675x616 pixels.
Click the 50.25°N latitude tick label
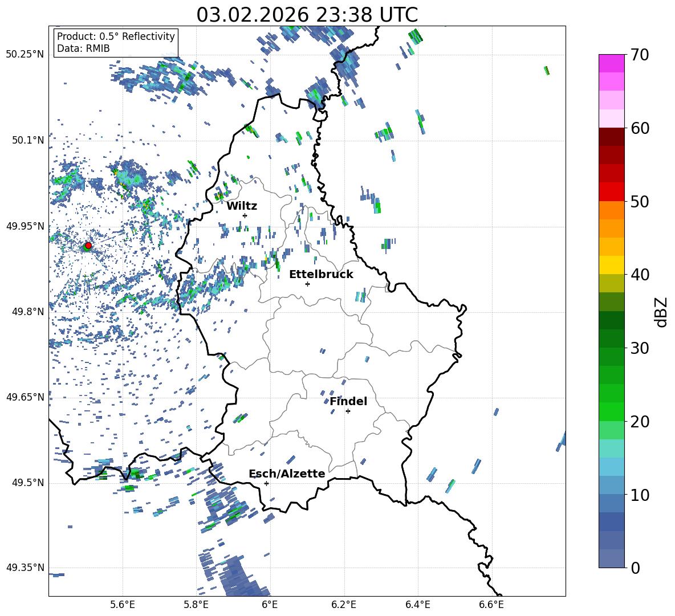click(25, 55)
